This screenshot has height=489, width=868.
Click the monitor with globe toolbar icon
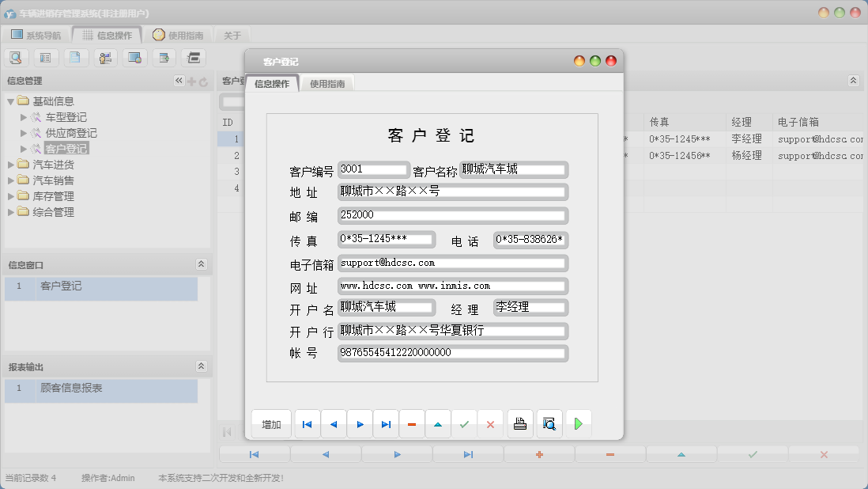click(x=134, y=57)
